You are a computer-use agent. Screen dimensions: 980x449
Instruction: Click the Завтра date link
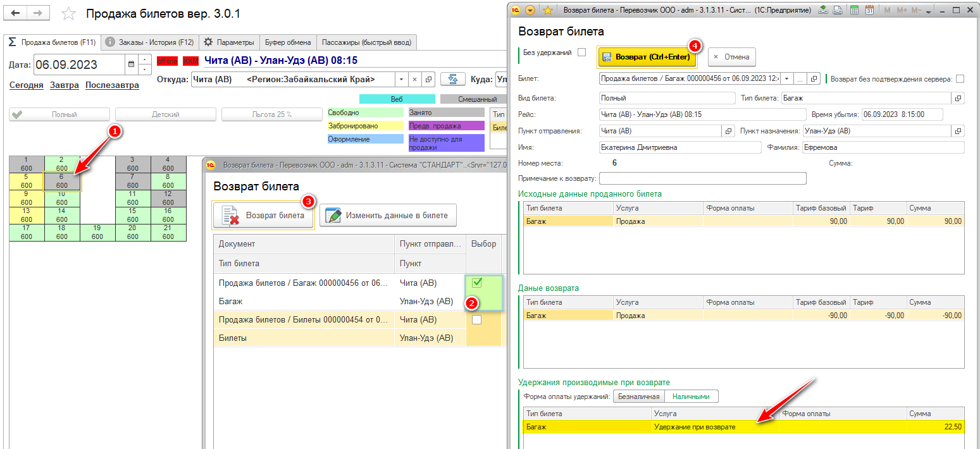pos(65,85)
